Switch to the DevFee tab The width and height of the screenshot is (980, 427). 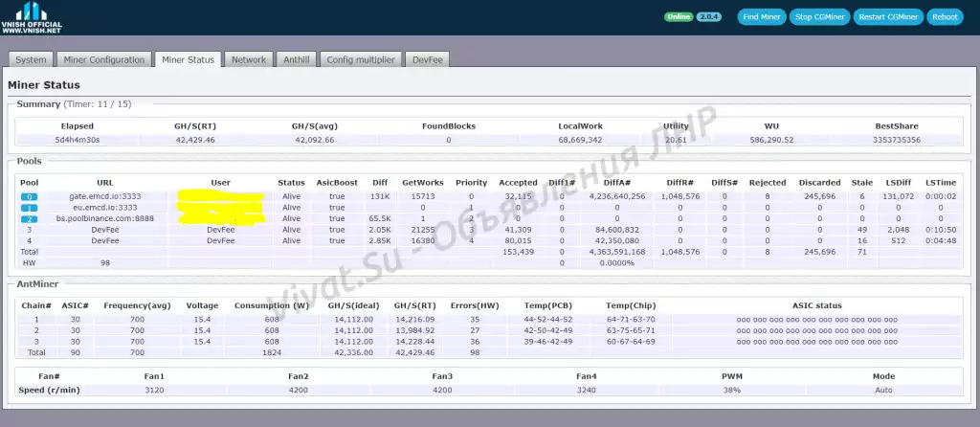[428, 60]
